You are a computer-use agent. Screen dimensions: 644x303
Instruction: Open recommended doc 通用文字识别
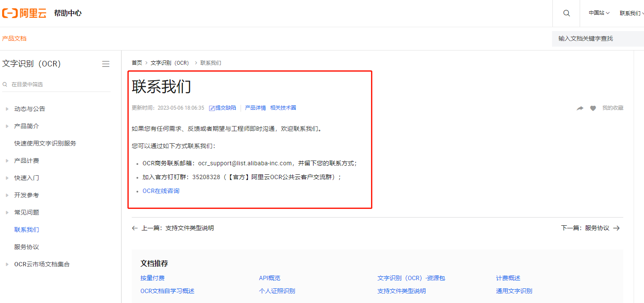pyautogui.click(x=514, y=291)
